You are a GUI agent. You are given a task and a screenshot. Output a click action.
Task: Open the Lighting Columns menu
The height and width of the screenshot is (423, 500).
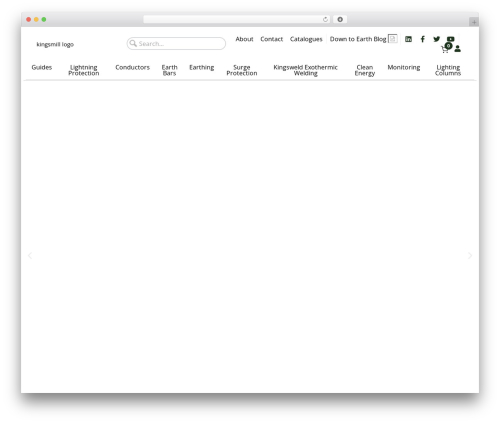pos(448,70)
